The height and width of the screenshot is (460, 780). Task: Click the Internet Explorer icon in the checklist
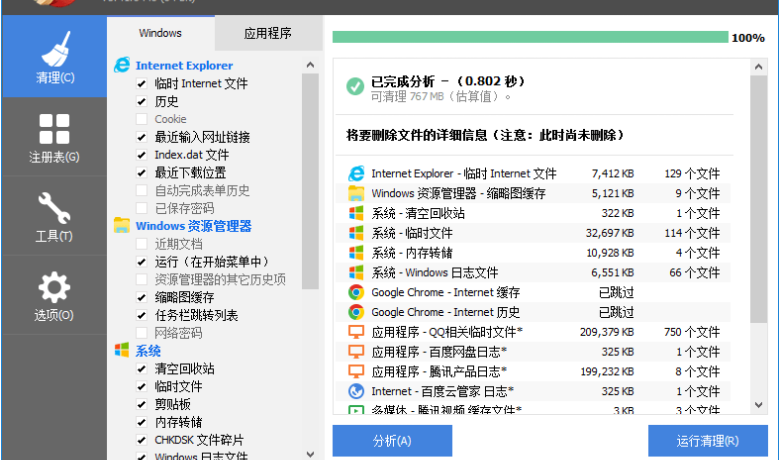point(122,65)
